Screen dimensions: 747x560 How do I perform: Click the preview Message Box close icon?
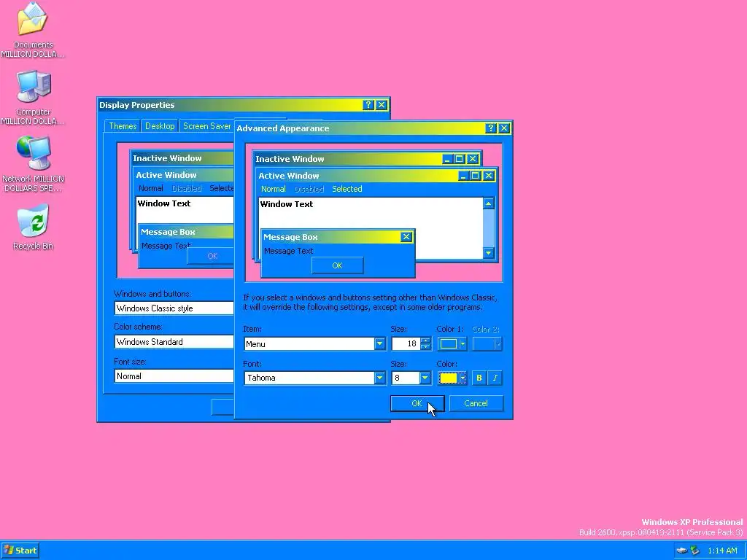406,237
